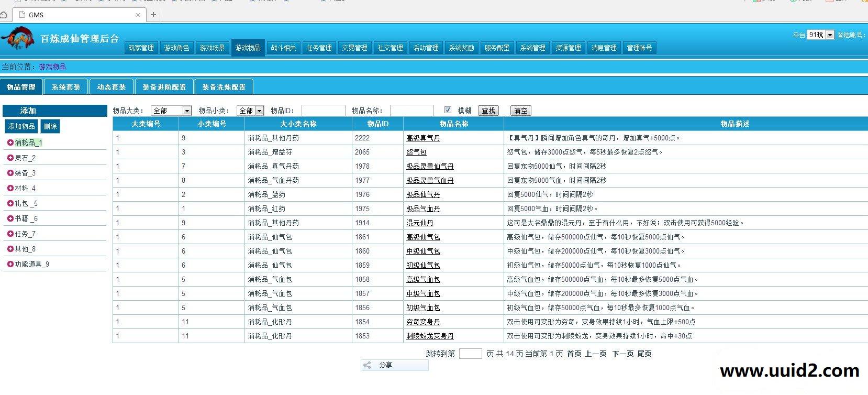Open the 交易管理 menu
This screenshot has height=395, width=868.
[355, 48]
